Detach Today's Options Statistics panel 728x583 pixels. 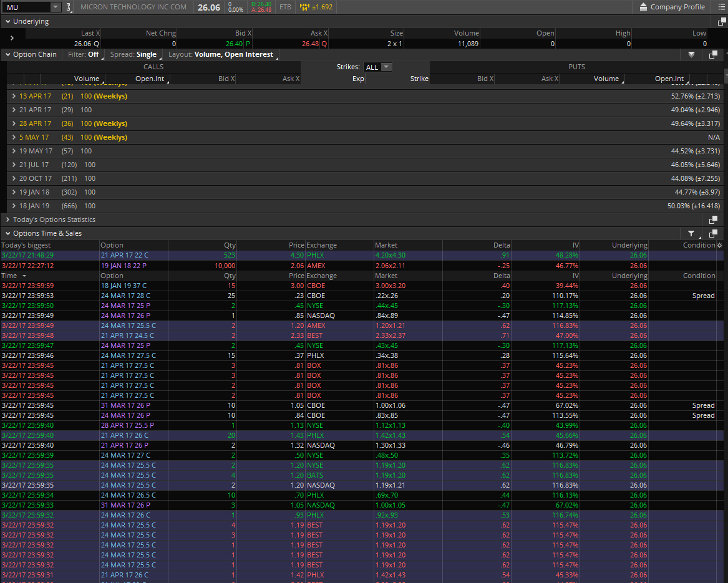(713, 220)
